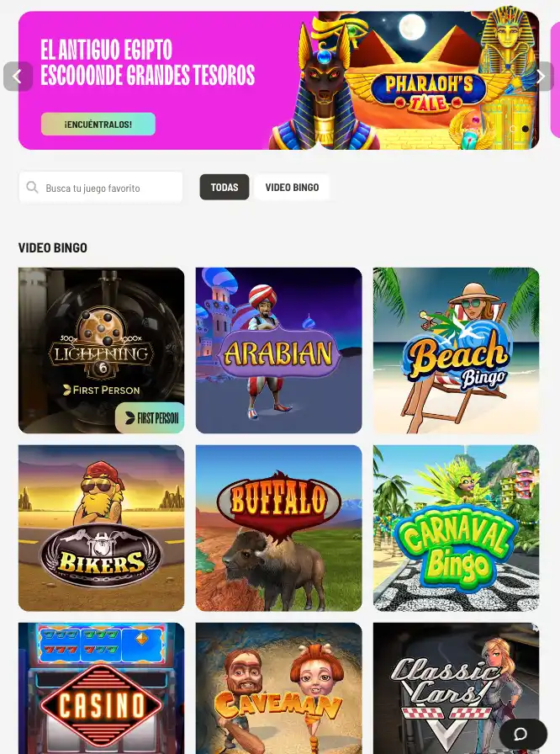Open the Classic Cars game tile
This screenshot has width=560, height=754.
tap(457, 688)
